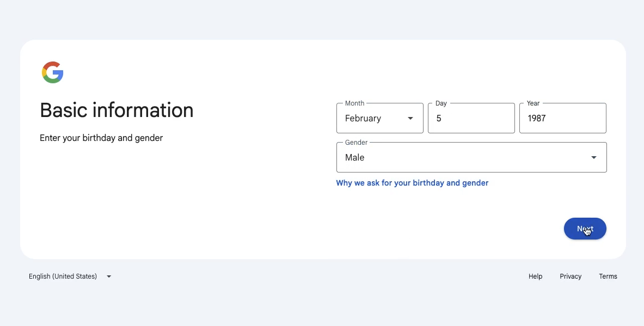Click the Google logo
Viewport: 644px width, 326px height.
click(53, 72)
